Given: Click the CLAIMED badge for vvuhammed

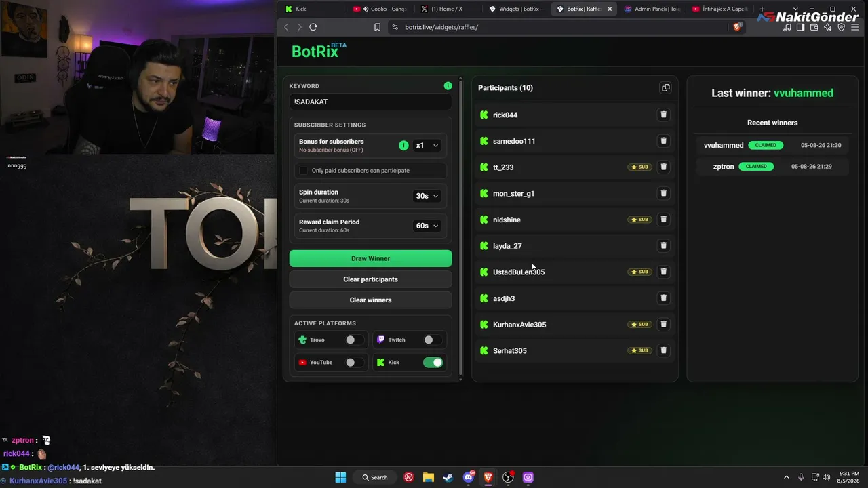Looking at the screenshot, I should (x=766, y=145).
